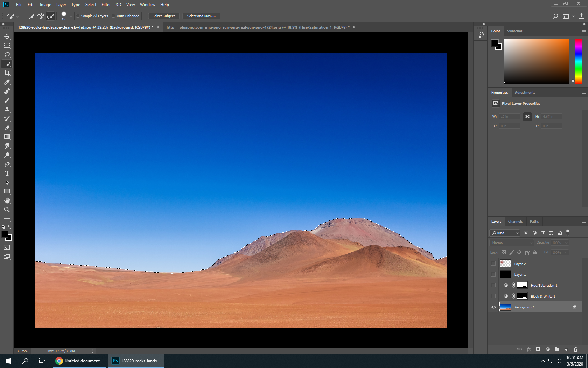The width and height of the screenshot is (588, 368).
Task: Switch to the Channels tab
Action: point(515,222)
